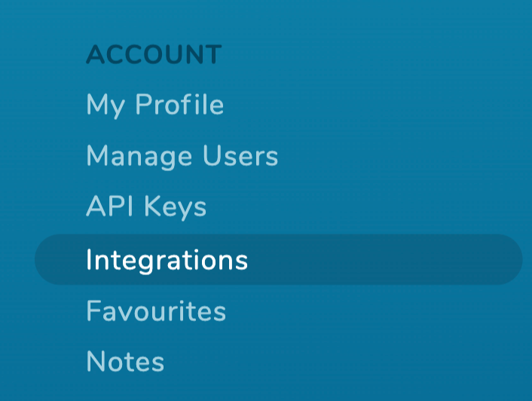
Task: Click the ACCOUNT section heading
Action: pyautogui.click(x=154, y=54)
